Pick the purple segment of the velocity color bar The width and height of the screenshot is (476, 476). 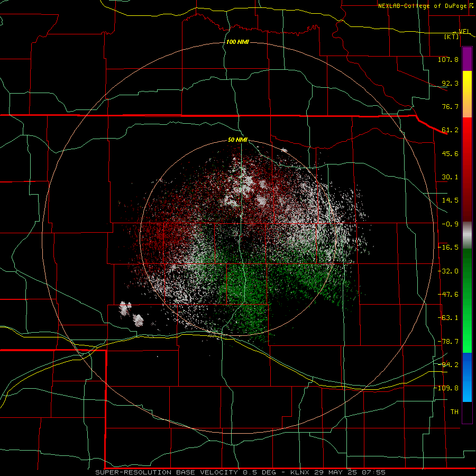467,59
